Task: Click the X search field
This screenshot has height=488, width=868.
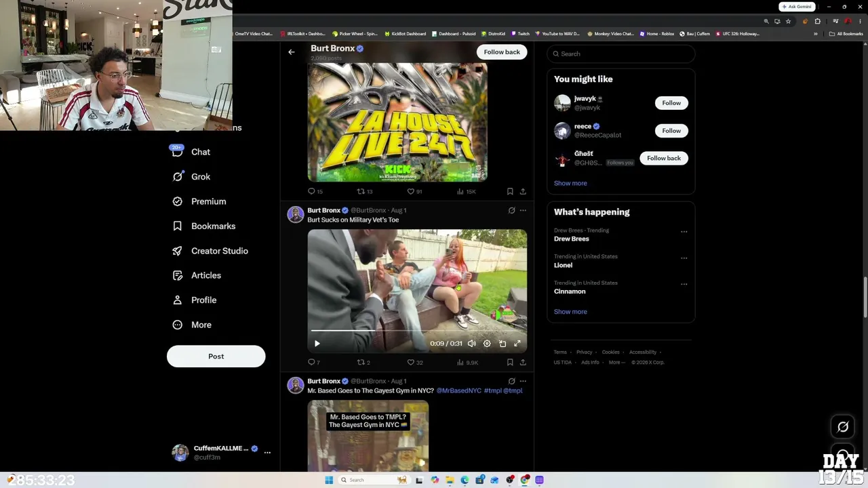Action: click(621, 54)
